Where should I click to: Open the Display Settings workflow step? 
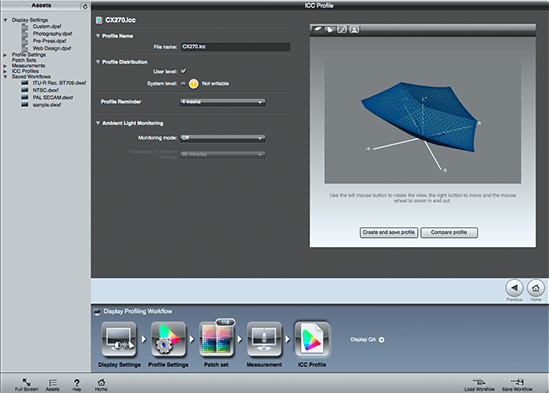tap(119, 339)
